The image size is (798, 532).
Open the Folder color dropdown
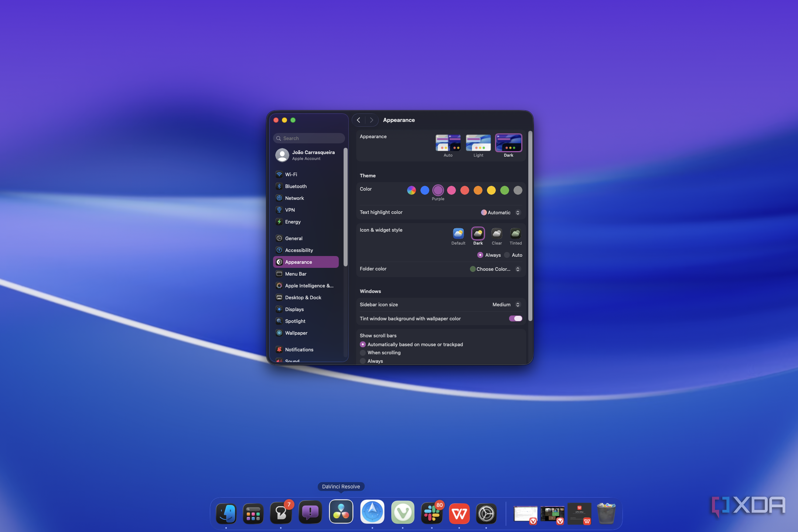pyautogui.click(x=495, y=269)
